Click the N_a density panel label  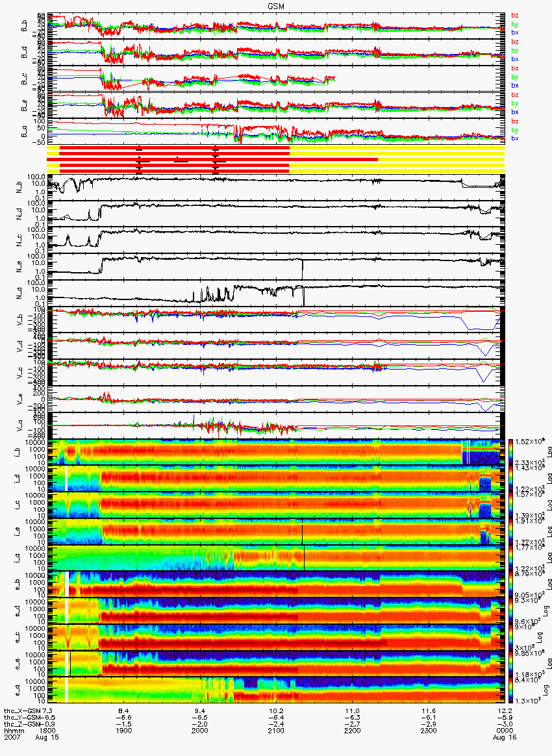point(19,293)
